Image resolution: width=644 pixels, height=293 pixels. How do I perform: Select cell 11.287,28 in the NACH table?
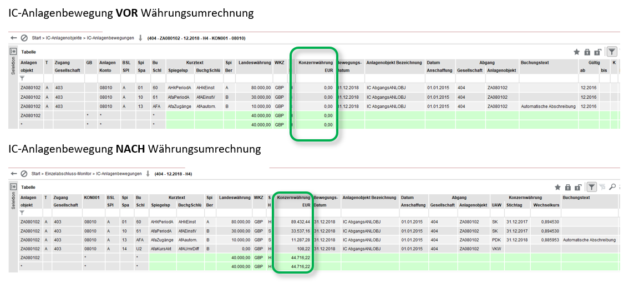click(293, 240)
